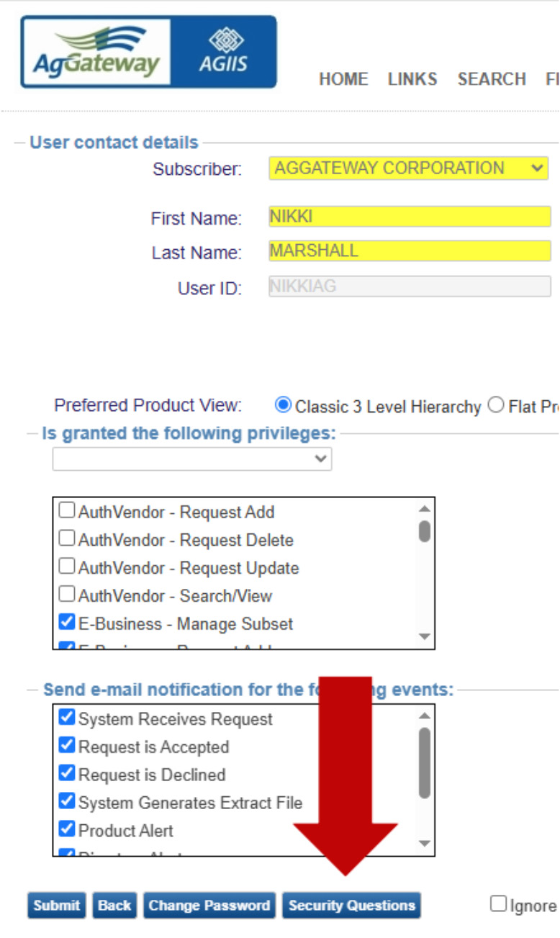The height and width of the screenshot is (938, 560).
Task: Click the Security Questions button
Action: click(x=351, y=906)
